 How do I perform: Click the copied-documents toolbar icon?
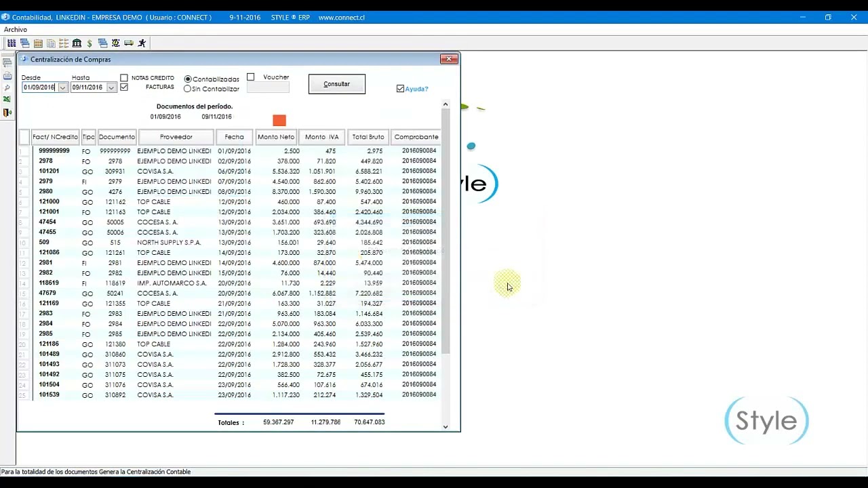[51, 43]
